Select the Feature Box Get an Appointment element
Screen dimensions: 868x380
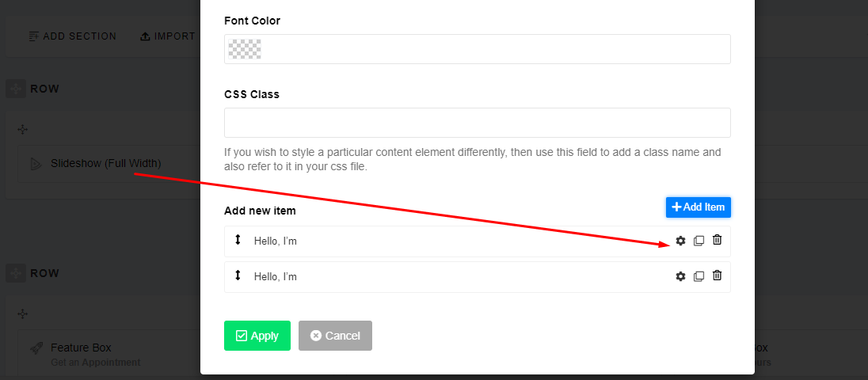click(x=95, y=354)
